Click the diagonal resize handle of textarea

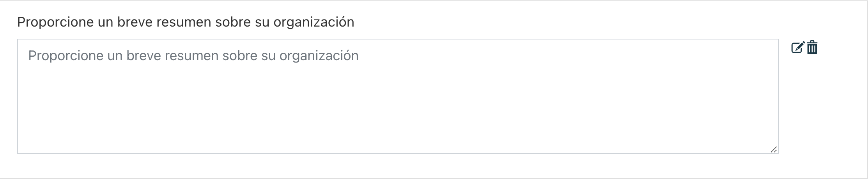[774, 149]
